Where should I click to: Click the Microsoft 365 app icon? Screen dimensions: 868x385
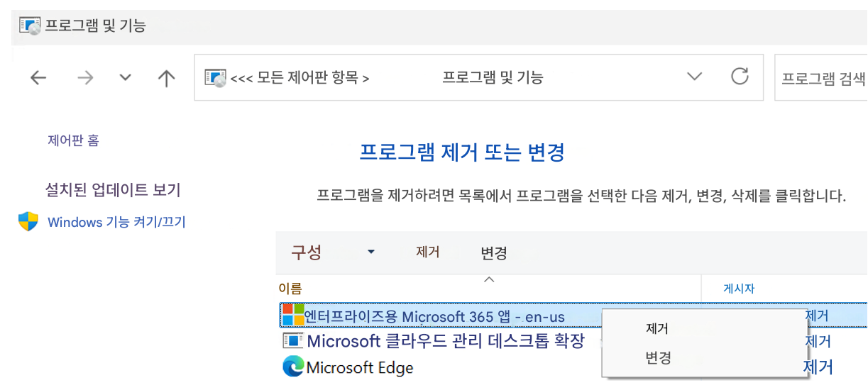(292, 315)
